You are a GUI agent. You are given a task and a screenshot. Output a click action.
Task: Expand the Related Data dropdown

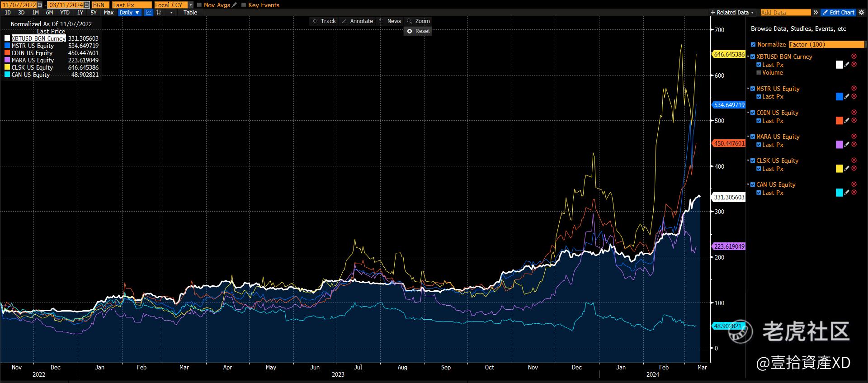coord(732,13)
